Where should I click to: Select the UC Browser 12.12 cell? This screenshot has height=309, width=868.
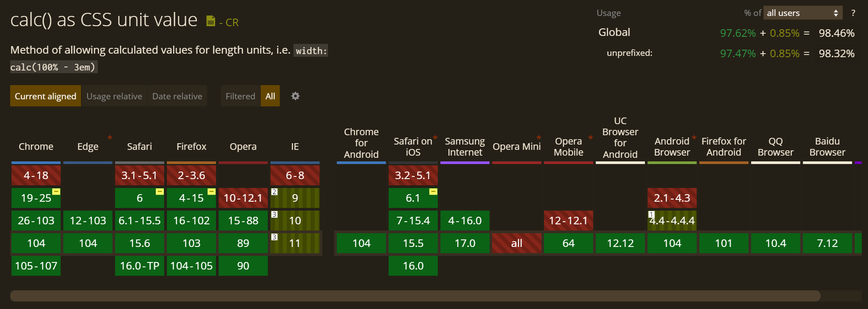[620, 243]
